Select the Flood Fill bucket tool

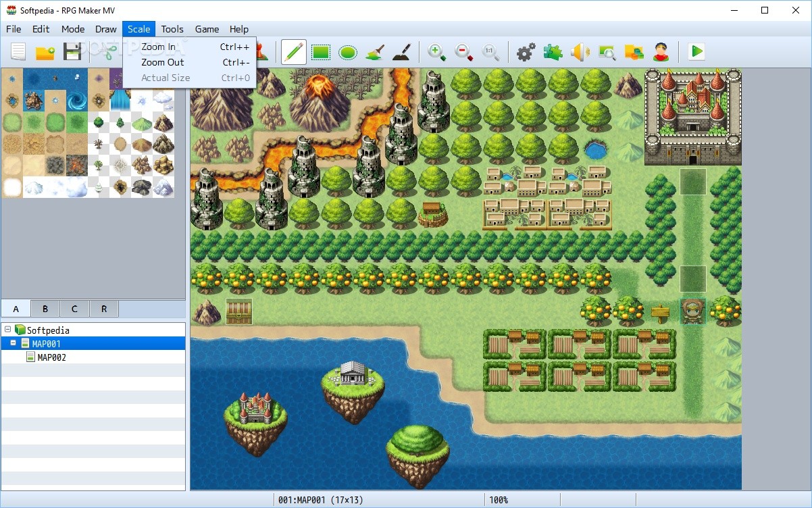tap(375, 52)
